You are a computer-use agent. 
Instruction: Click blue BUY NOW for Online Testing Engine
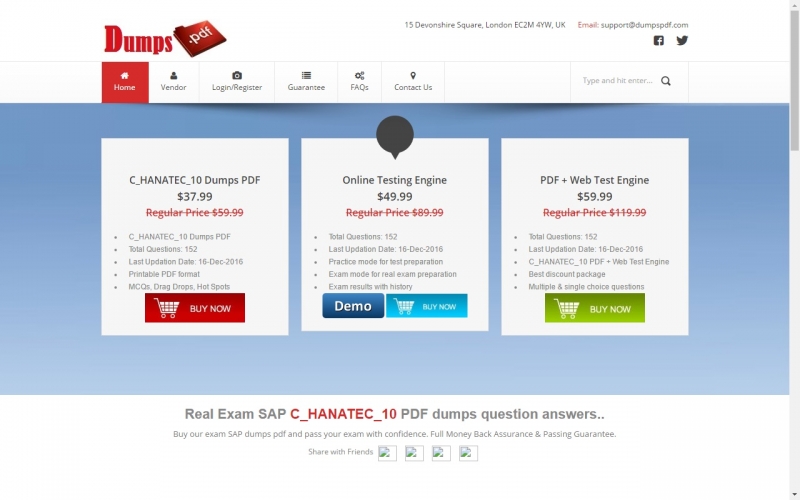click(427, 306)
